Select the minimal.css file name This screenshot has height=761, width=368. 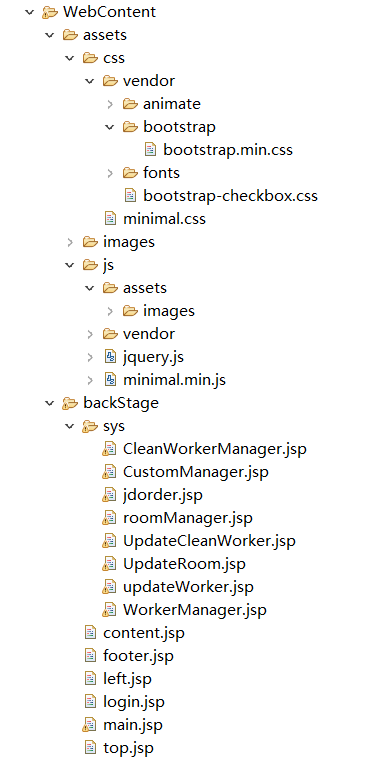pos(165,219)
